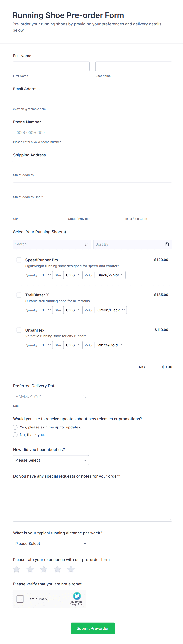
Task: Tick the 'I am human' captcha checkbox
Action: pos(20,599)
